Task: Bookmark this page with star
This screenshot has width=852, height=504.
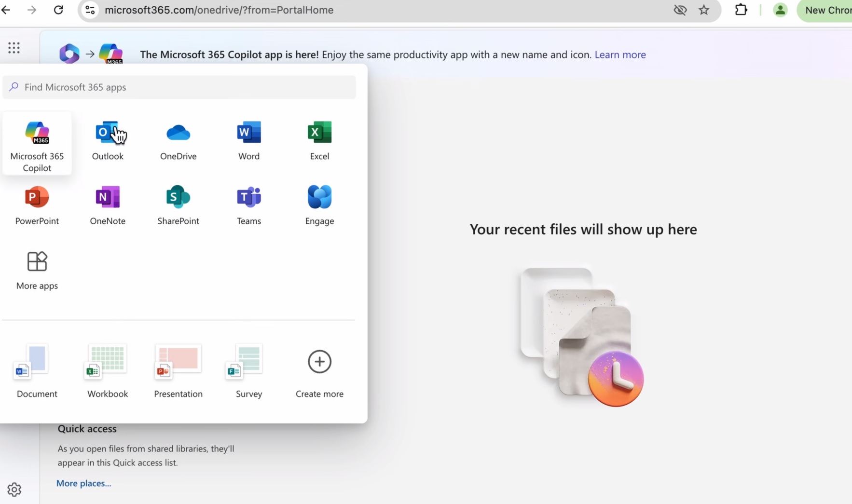Action: 704,10
